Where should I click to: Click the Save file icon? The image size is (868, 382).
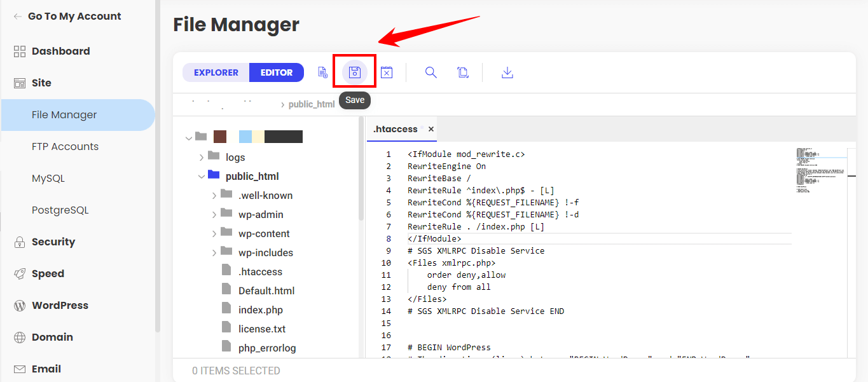click(355, 72)
